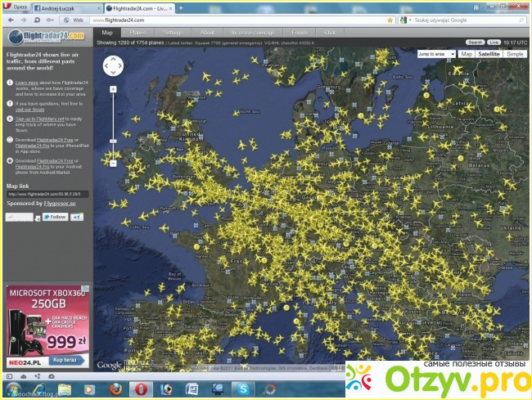532x400 pixels.
Task: Bookmark page with the star icon
Action: click(x=390, y=20)
